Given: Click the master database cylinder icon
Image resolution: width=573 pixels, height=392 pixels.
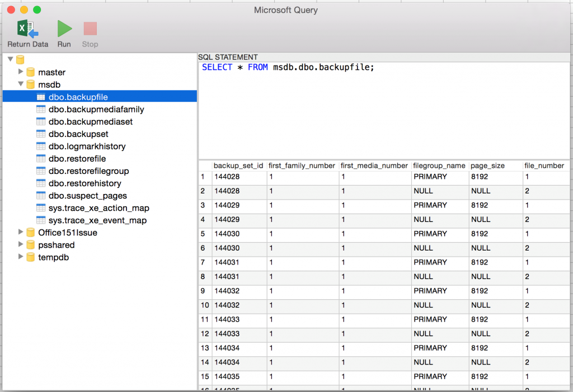Looking at the screenshot, I should 30,72.
